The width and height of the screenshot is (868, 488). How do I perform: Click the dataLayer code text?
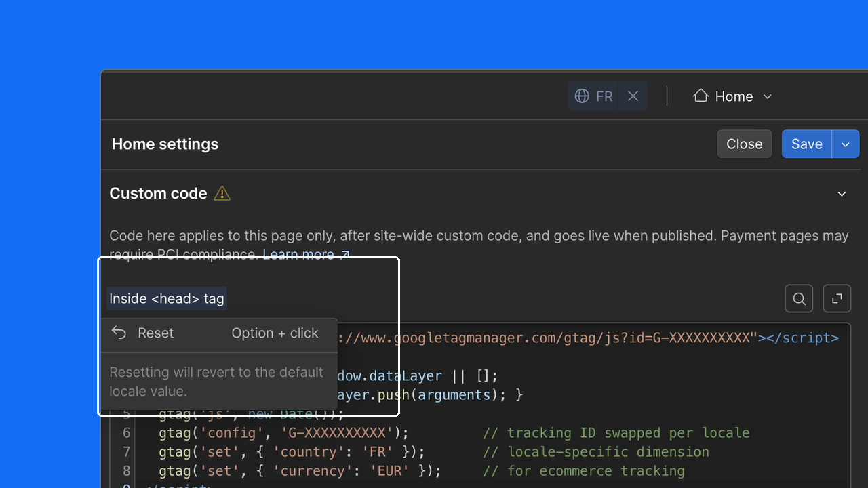(x=406, y=376)
